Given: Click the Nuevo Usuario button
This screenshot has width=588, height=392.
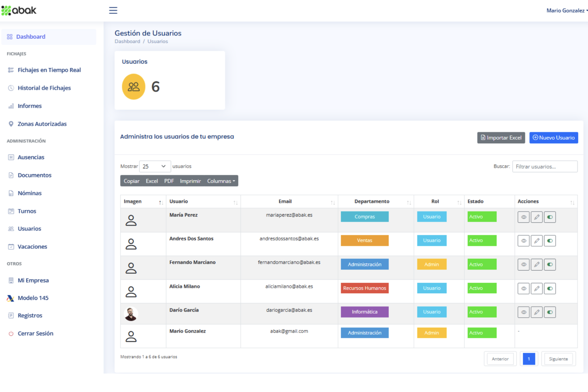Looking at the screenshot, I should pyautogui.click(x=553, y=138).
